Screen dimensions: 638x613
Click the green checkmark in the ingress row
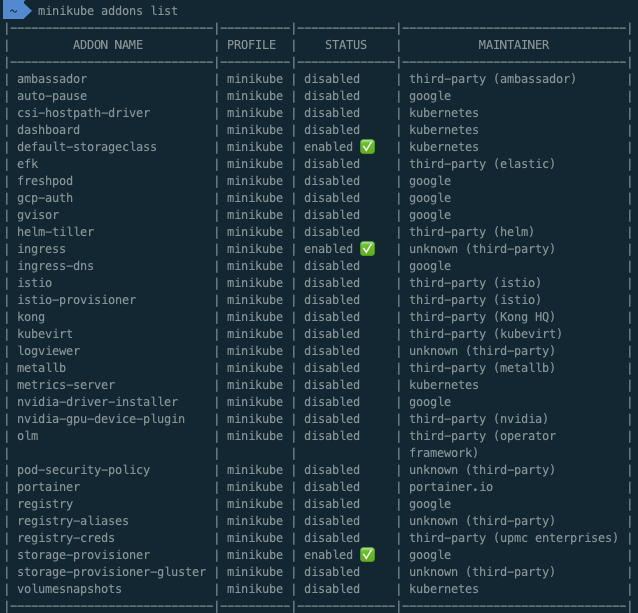(x=367, y=249)
